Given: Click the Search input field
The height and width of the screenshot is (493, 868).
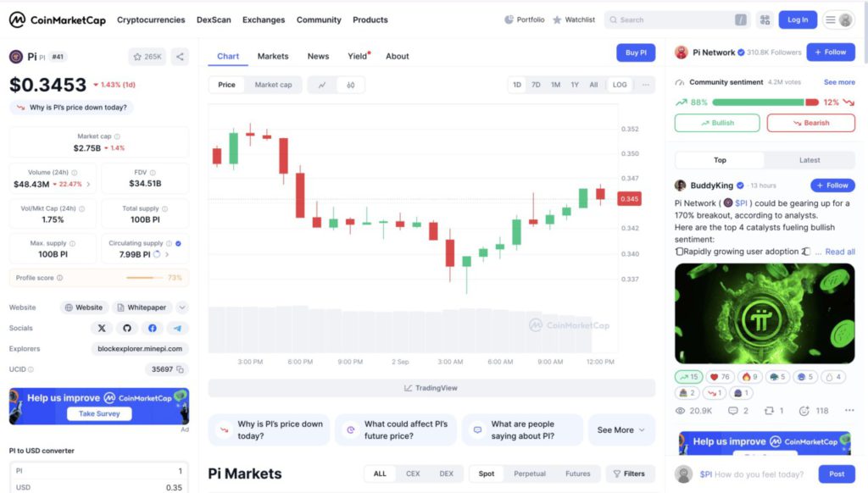Looking at the screenshot, I should click(x=670, y=19).
